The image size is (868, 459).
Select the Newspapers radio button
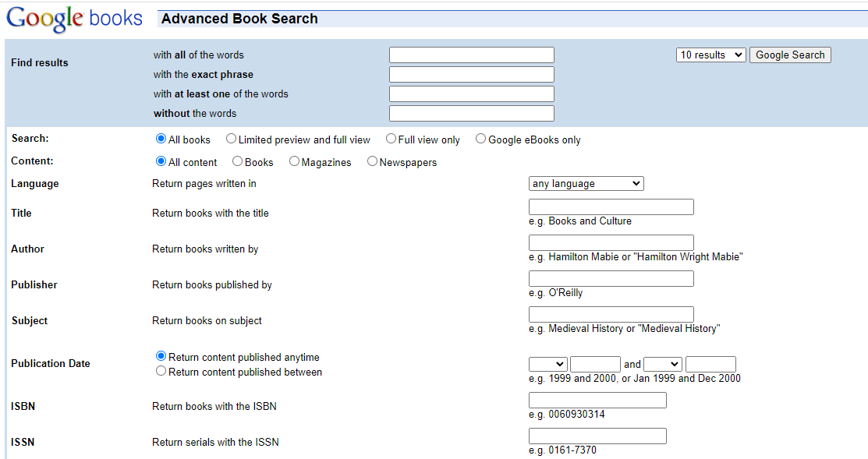372,161
